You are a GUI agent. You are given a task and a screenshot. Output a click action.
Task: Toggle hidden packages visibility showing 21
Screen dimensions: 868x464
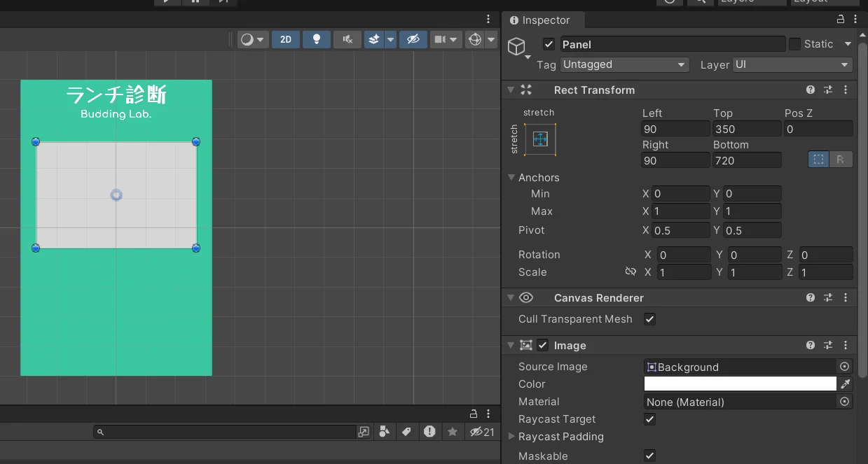click(x=482, y=432)
